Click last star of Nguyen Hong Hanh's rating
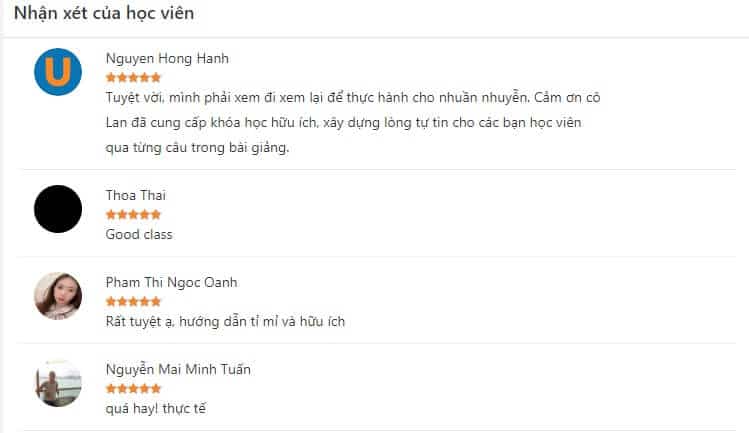Image resolution: width=749 pixels, height=433 pixels. 156,77
